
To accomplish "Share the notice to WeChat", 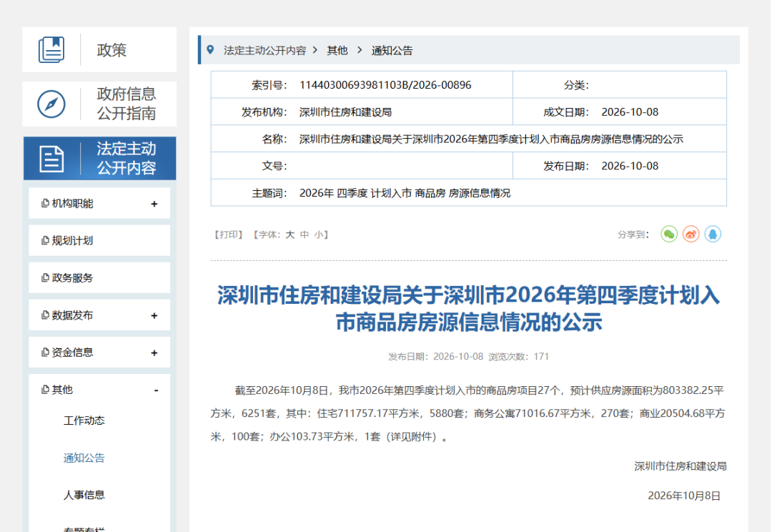I will [669, 234].
